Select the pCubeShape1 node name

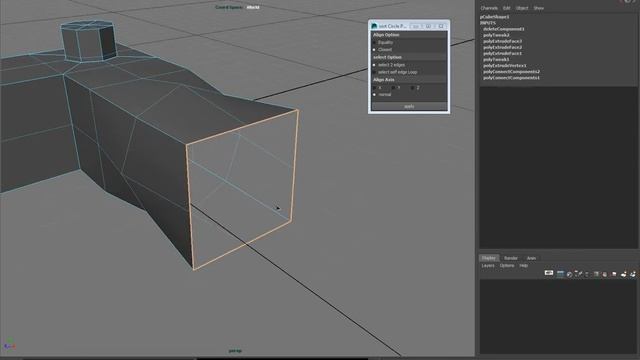495,17
